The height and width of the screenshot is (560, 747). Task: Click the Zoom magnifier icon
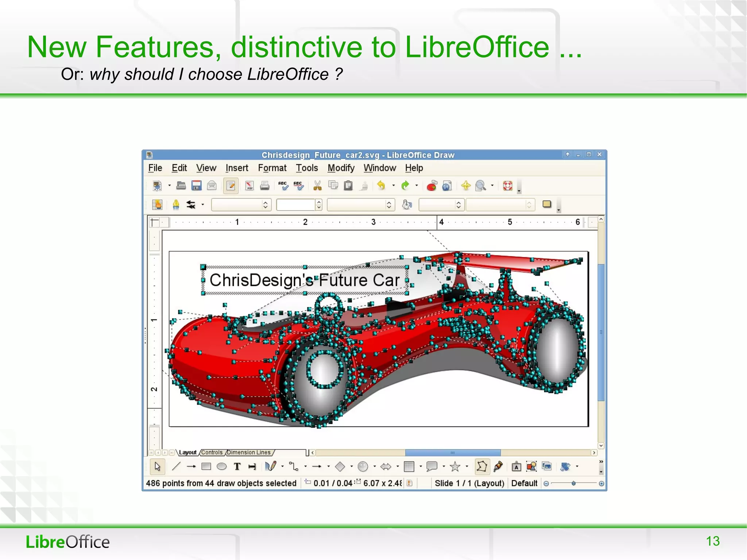click(x=481, y=186)
